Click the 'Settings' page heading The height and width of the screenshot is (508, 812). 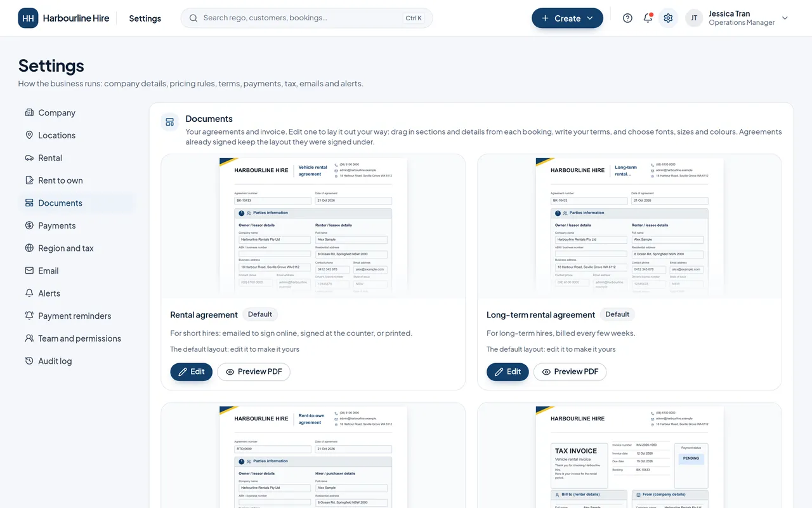[51, 65]
